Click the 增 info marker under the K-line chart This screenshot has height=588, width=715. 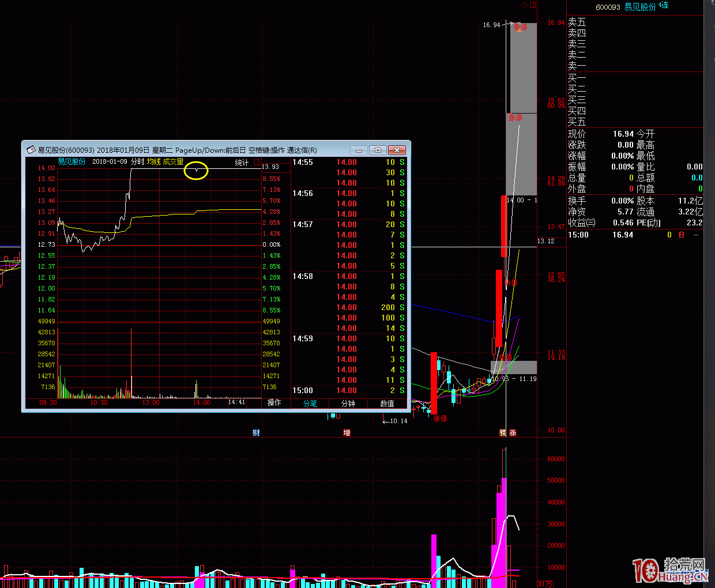click(x=347, y=432)
